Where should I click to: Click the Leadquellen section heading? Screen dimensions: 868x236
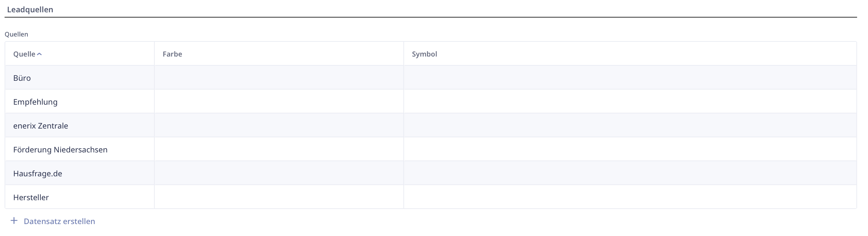pyautogui.click(x=30, y=9)
